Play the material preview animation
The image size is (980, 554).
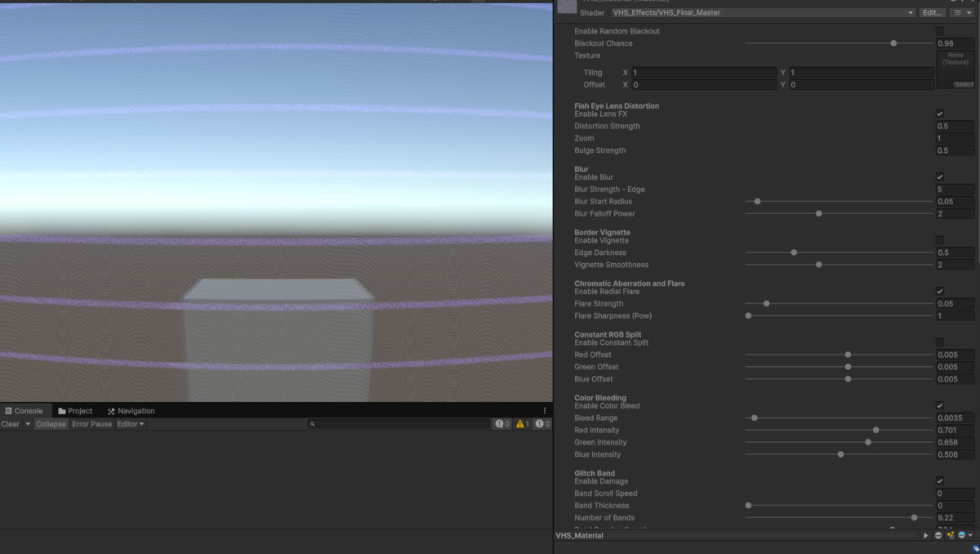[926, 536]
